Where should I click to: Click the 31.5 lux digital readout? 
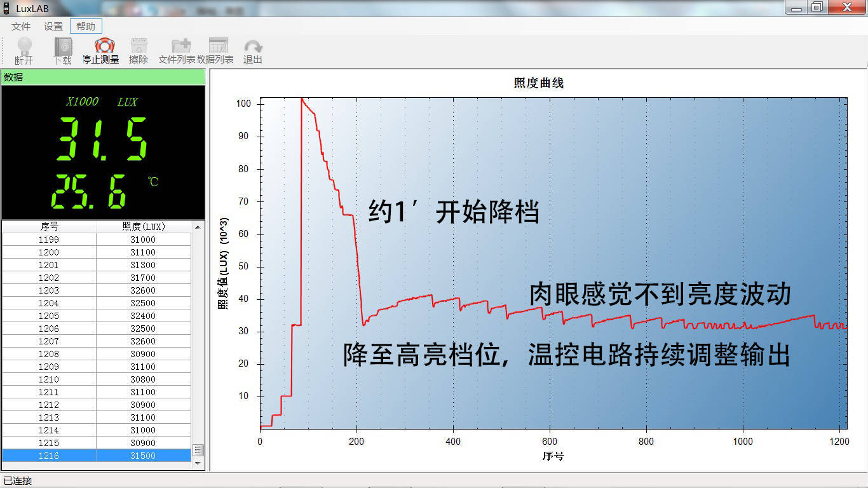pos(102,139)
